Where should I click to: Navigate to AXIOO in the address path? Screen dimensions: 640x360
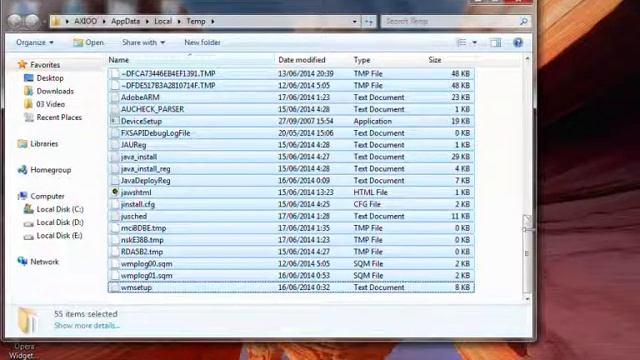pyautogui.click(x=85, y=21)
